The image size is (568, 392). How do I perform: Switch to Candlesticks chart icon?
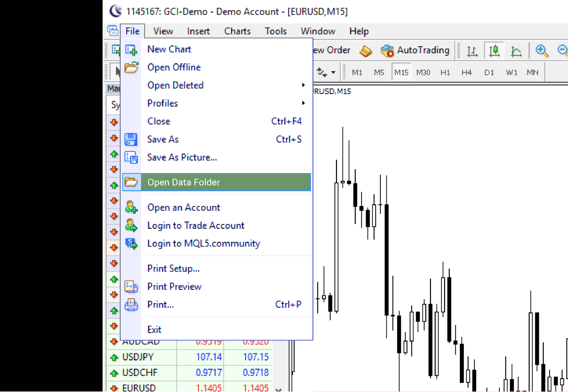coord(494,51)
